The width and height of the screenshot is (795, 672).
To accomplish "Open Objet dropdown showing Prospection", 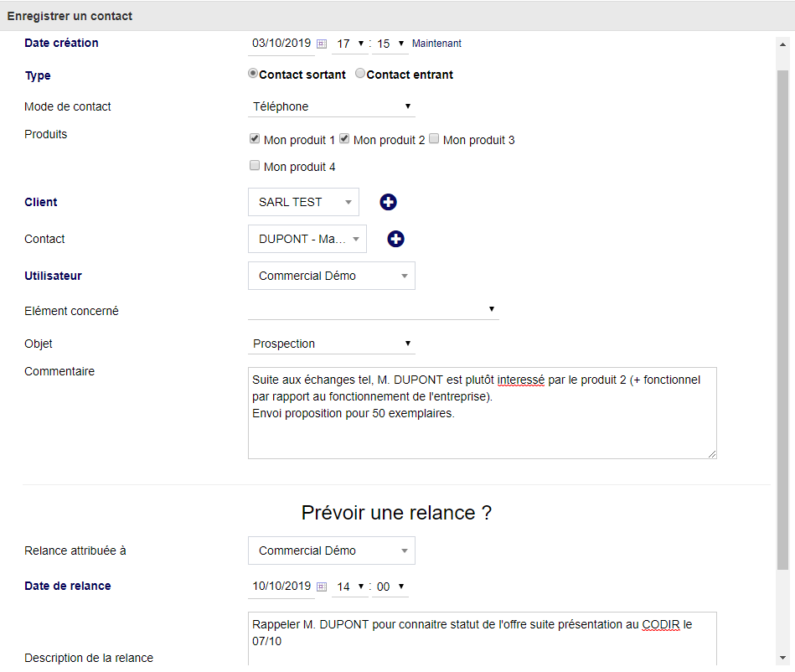I will pyautogui.click(x=332, y=344).
